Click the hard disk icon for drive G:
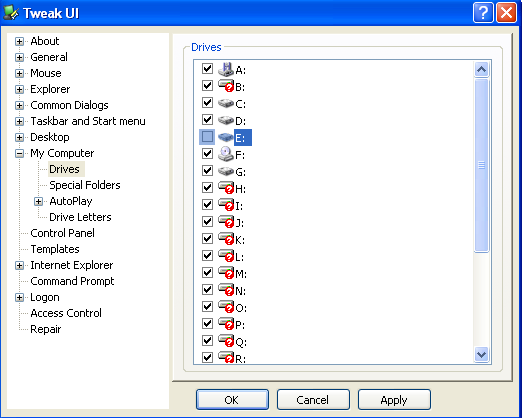Image resolution: width=522 pixels, height=418 pixels. (x=226, y=171)
